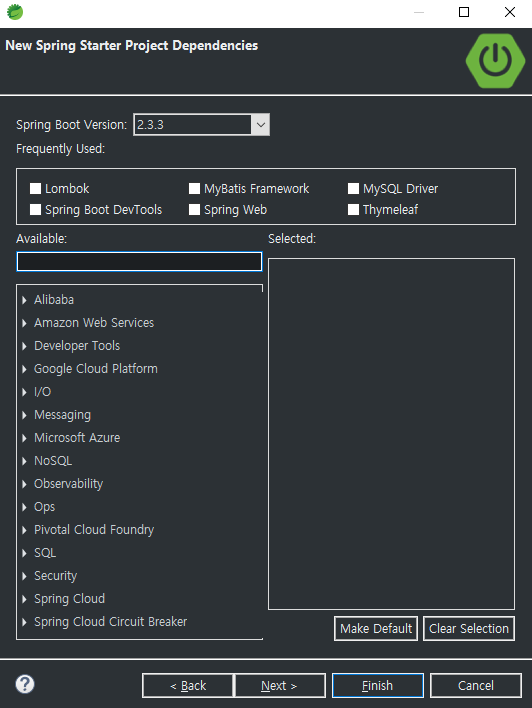Click the help question mark icon

[25, 684]
